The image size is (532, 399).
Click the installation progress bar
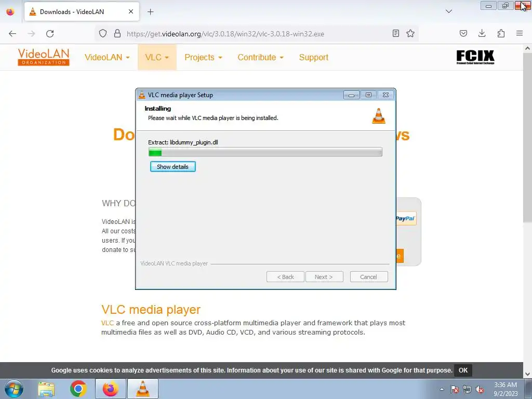(x=265, y=152)
